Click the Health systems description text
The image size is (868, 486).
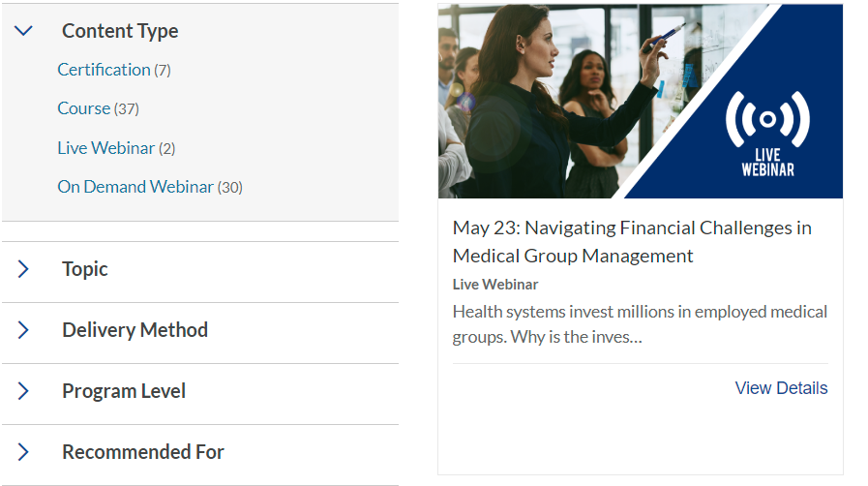point(640,324)
